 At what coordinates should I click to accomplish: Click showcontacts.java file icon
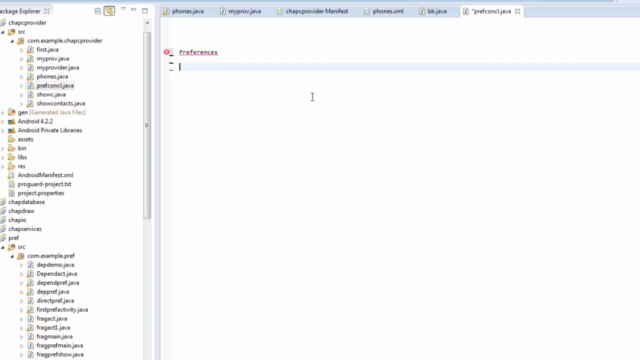(x=30, y=104)
